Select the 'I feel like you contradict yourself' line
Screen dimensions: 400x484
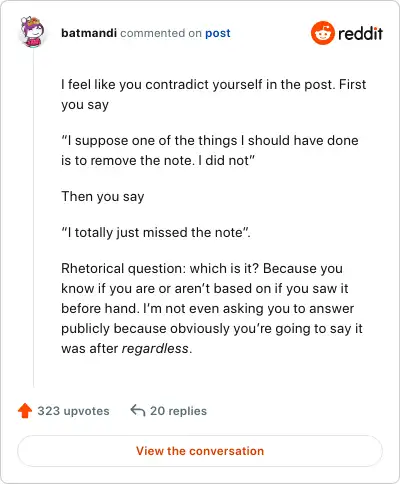(214, 84)
